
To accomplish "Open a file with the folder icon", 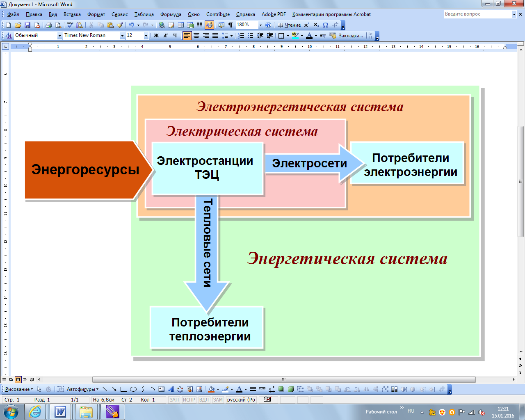I will (x=18, y=25).
